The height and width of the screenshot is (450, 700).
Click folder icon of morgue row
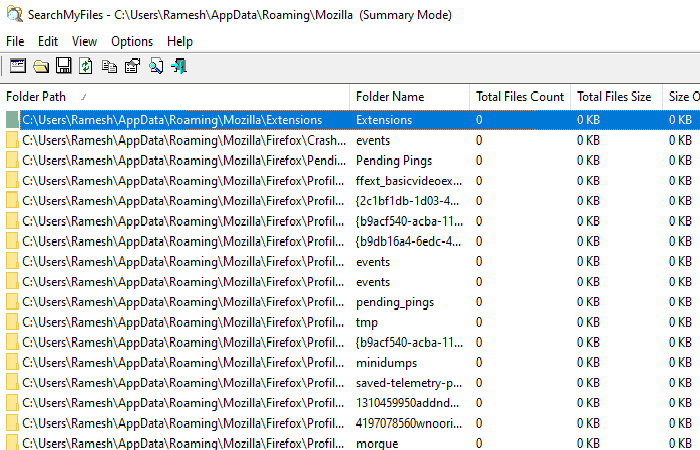(12, 443)
